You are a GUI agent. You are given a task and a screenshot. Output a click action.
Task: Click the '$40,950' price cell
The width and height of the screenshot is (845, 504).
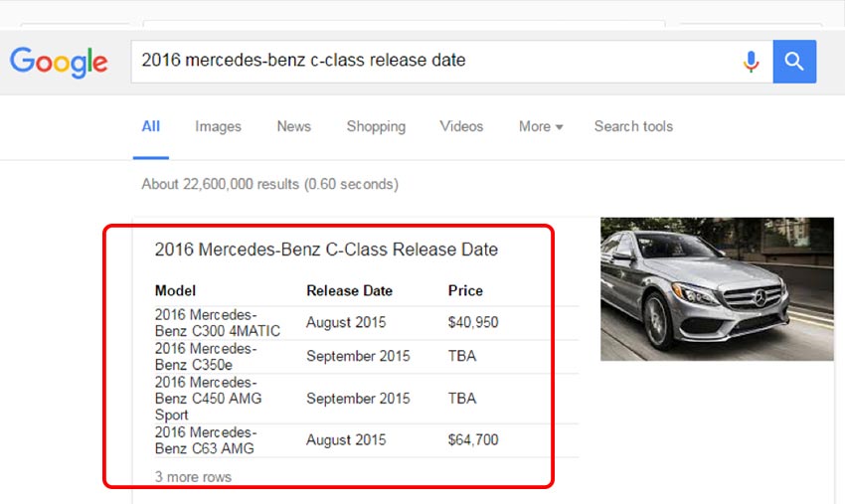pos(473,322)
